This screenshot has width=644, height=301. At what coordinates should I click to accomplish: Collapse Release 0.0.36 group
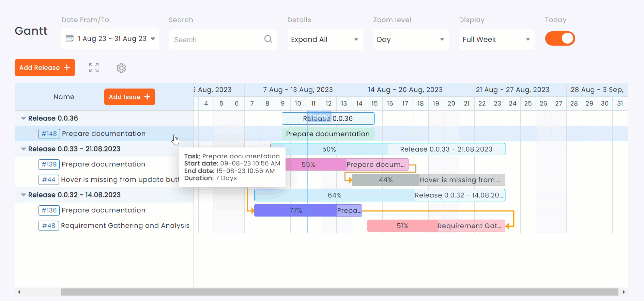tap(24, 118)
